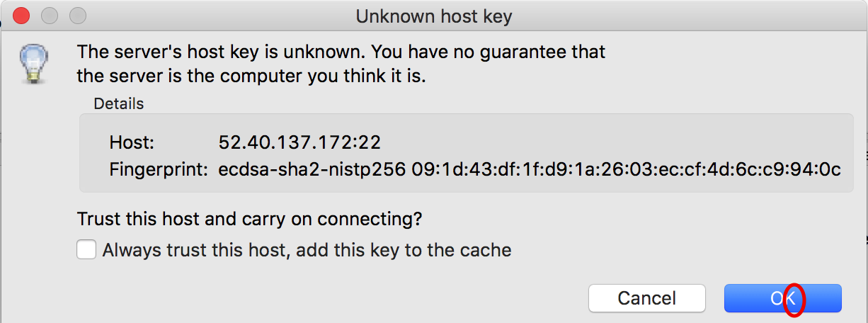The height and width of the screenshot is (323, 868).
Task: Confirm the connection with the OK button
Action: [x=782, y=298]
